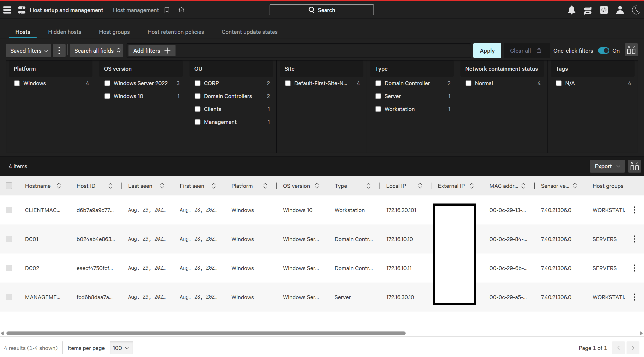Image resolution: width=644 pixels, height=357 pixels.
Task: Open Search all fields button
Action: (x=96, y=51)
